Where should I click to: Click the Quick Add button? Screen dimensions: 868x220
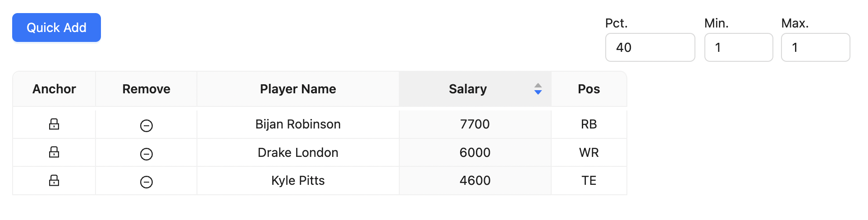click(56, 27)
